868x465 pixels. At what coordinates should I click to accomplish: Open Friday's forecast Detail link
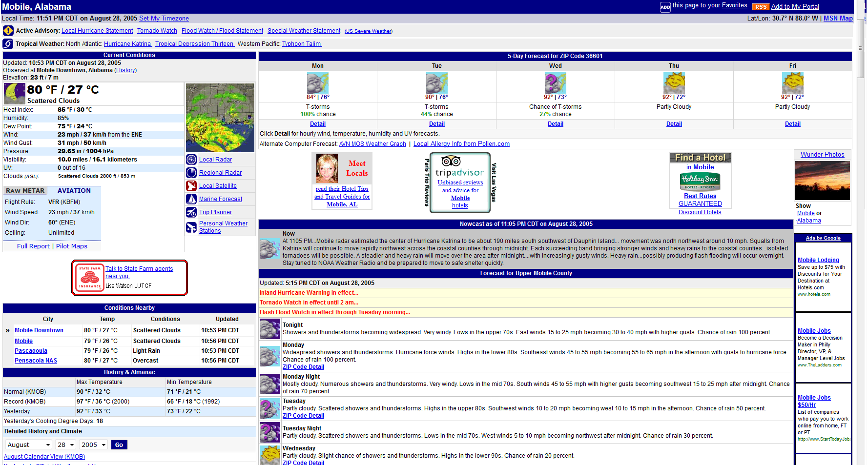(x=793, y=124)
